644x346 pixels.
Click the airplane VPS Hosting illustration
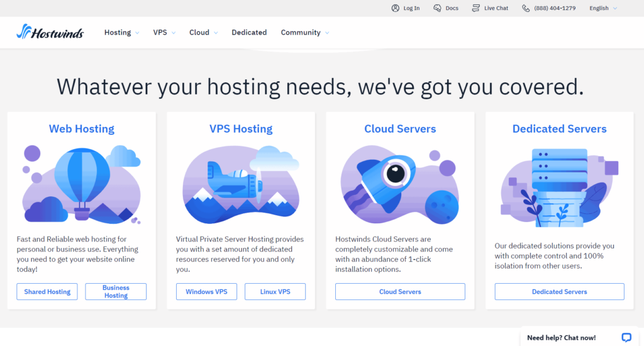point(241,184)
